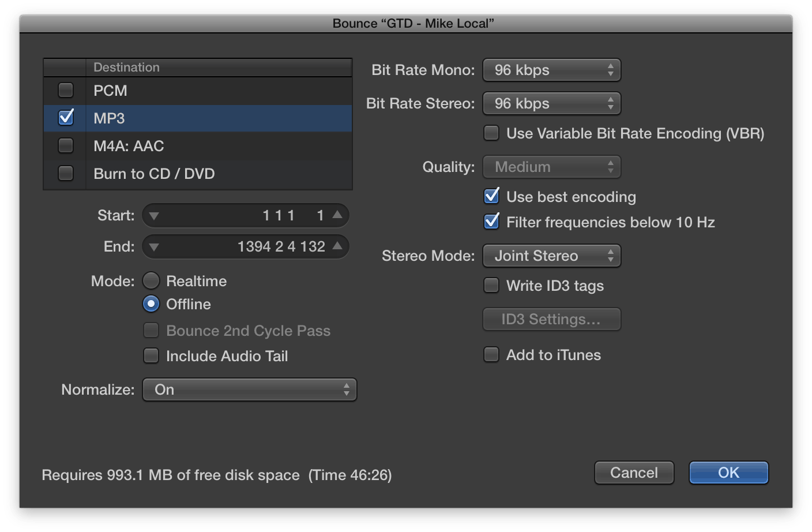The width and height of the screenshot is (812, 532).
Task: Select the Burn to CD / DVD row label
Action: (x=154, y=174)
